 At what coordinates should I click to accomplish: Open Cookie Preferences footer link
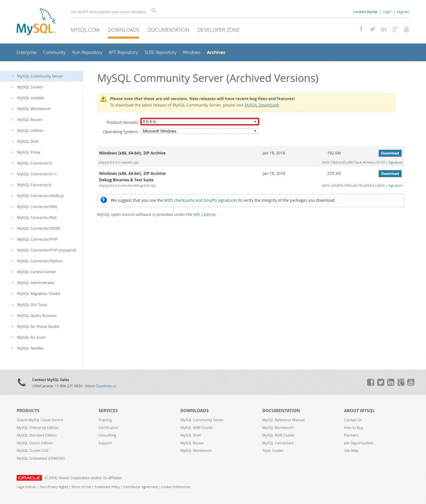pyautogui.click(x=176, y=487)
